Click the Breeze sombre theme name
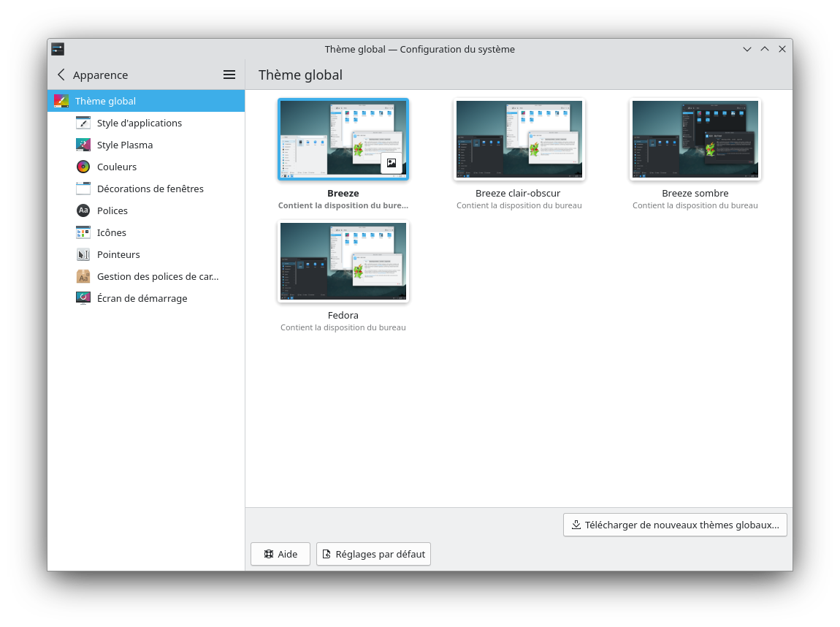Image resolution: width=840 pixels, height=627 pixels. (695, 193)
